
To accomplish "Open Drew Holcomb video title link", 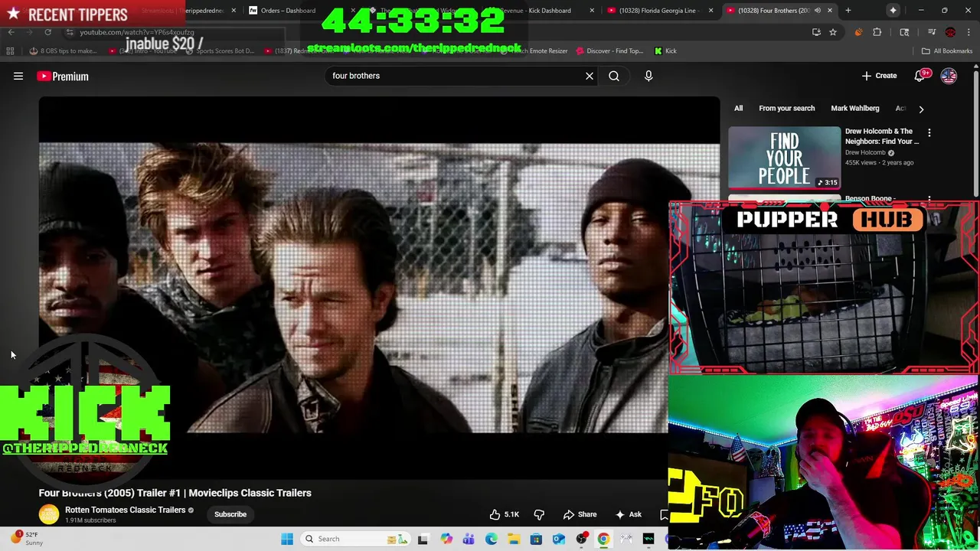I will pos(882,136).
